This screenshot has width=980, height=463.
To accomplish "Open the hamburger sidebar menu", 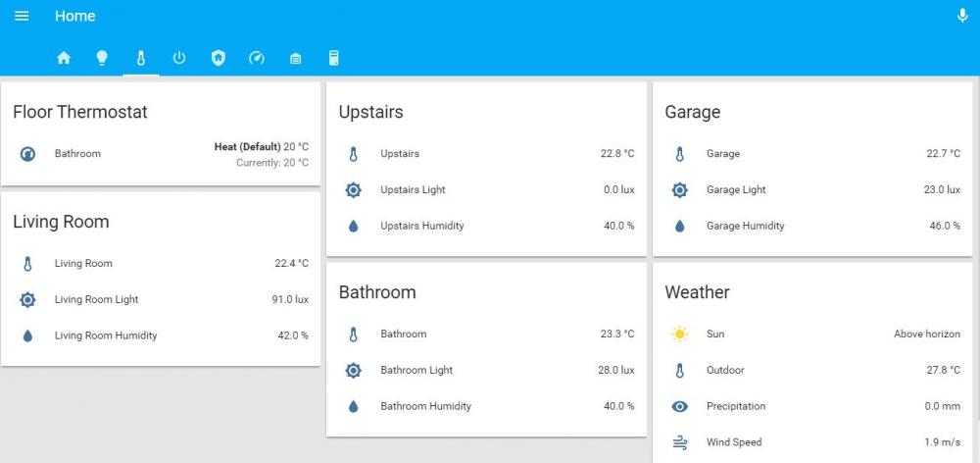I will point(22,17).
